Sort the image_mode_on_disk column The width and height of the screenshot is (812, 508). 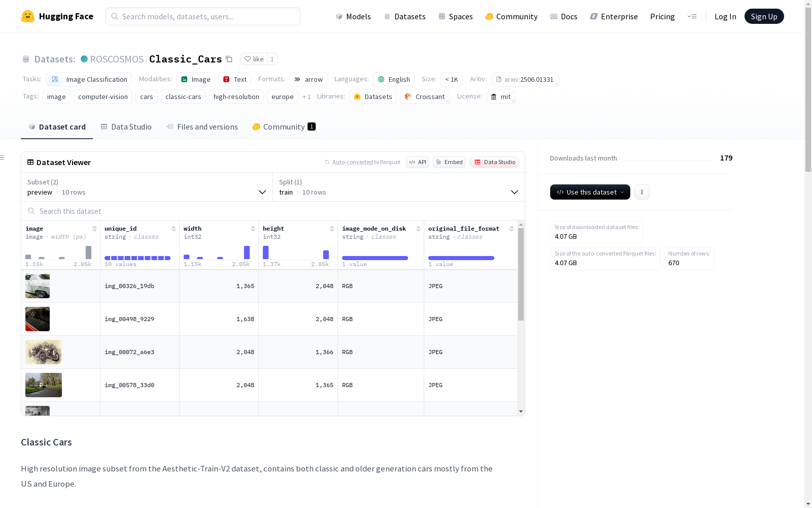[x=418, y=229]
